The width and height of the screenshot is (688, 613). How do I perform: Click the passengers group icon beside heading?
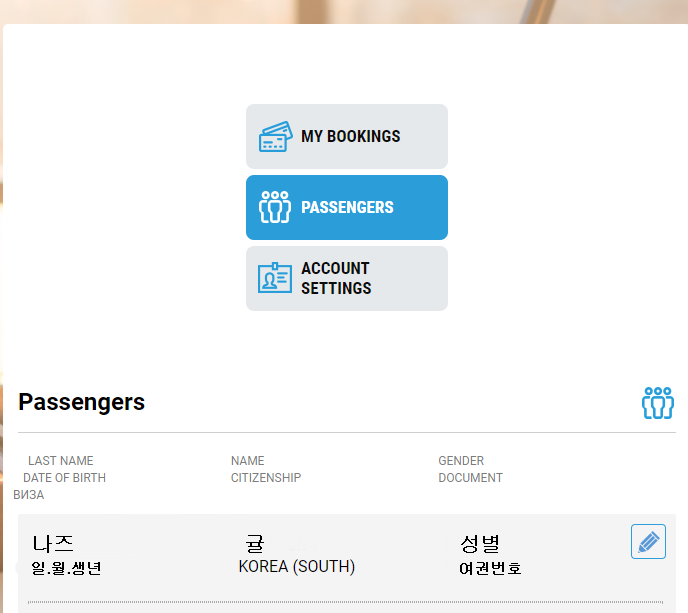[x=658, y=403]
